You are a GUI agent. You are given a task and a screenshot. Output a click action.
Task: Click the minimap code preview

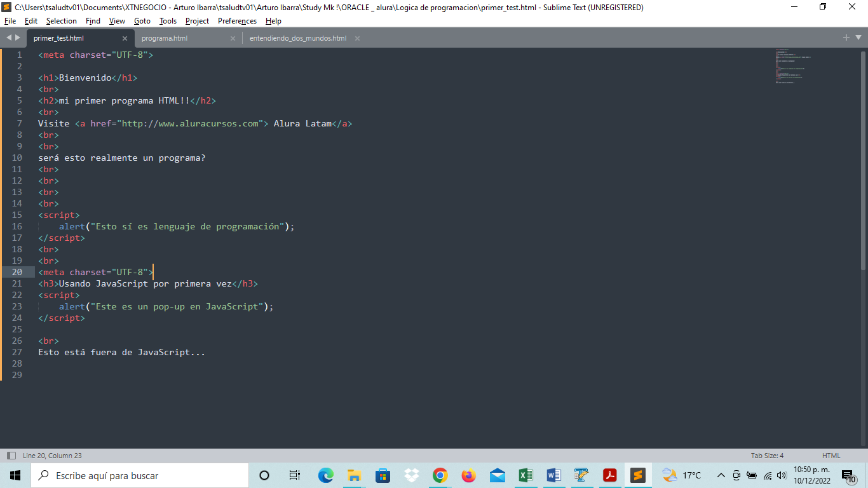[x=793, y=66]
